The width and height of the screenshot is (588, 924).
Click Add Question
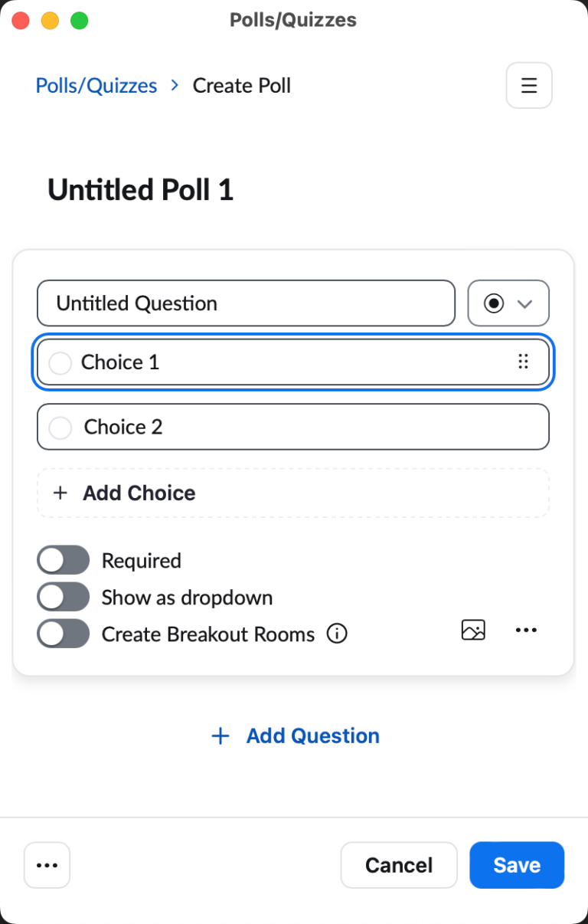pyautogui.click(x=312, y=736)
